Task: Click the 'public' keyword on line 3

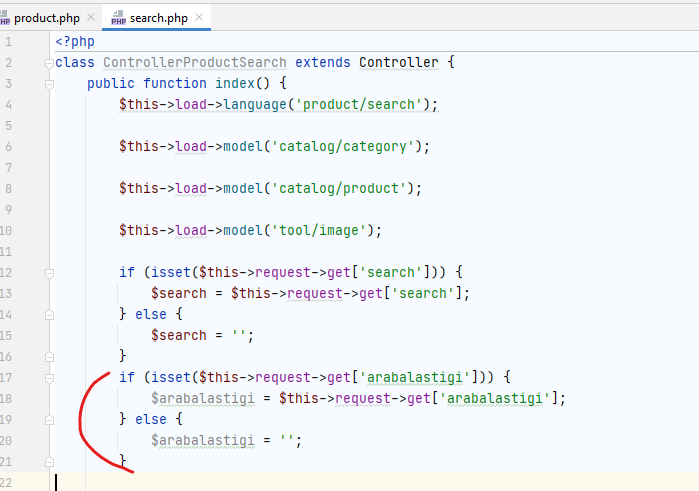Action: (111, 83)
